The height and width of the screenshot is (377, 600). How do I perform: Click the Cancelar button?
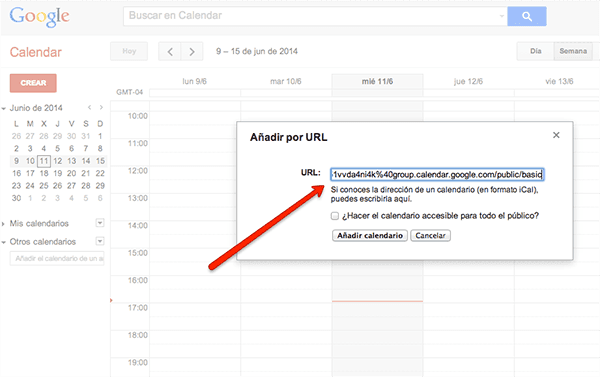[x=430, y=235]
